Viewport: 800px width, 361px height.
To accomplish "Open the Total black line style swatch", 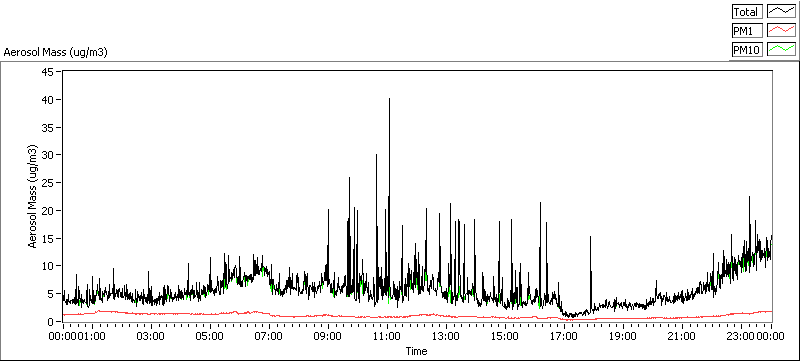I will point(782,12).
